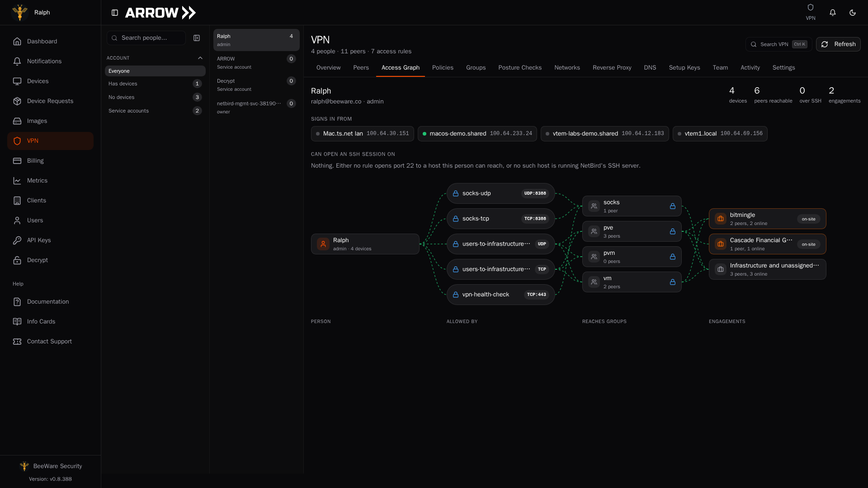The image size is (868, 488).
Task: Open the VPN Settings tab
Action: point(783,68)
